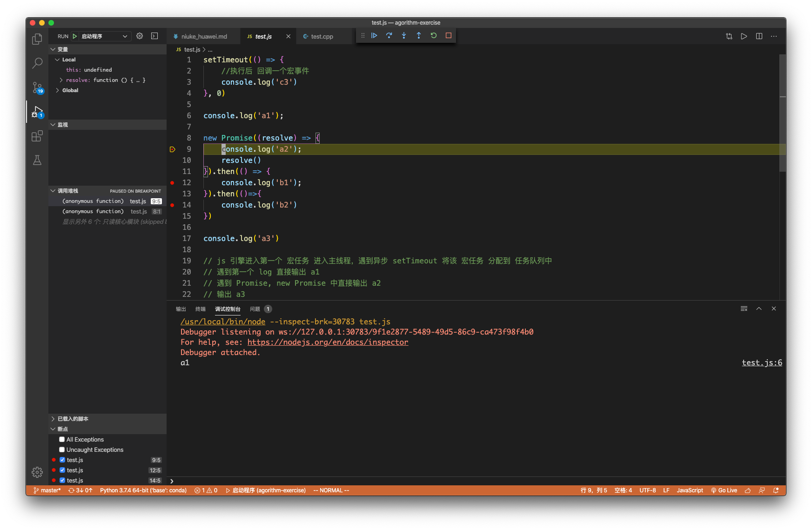812x530 pixels.
Task: Open the editor More Actions ellipsis
Action: (774, 36)
